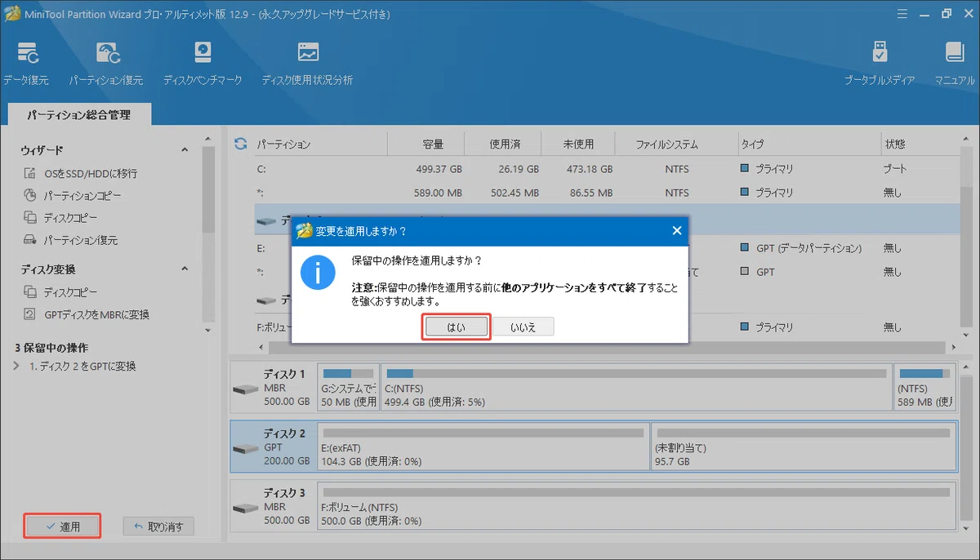Screen dimensions: 980x560
Task: Confirm with はい in dialog
Action: click(x=456, y=327)
